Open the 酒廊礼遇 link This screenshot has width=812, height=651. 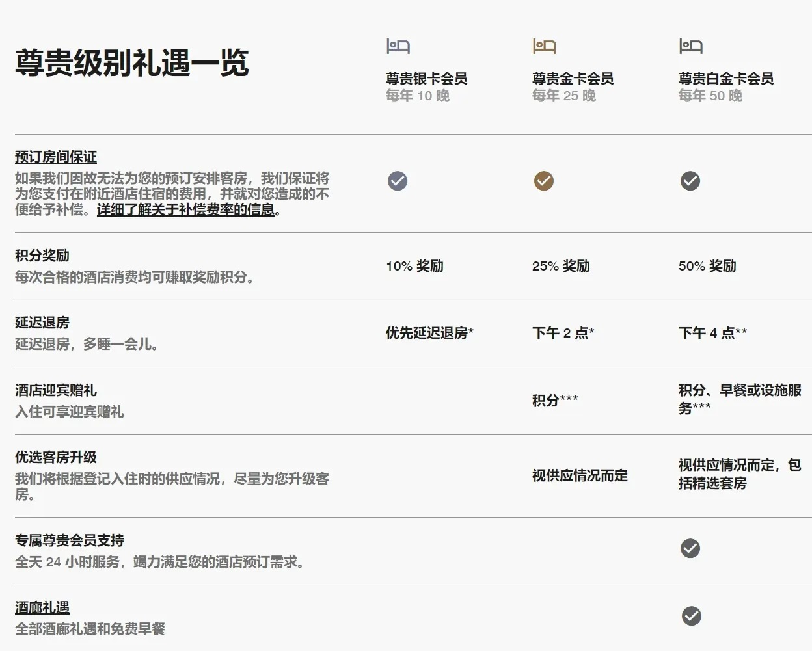(42, 607)
